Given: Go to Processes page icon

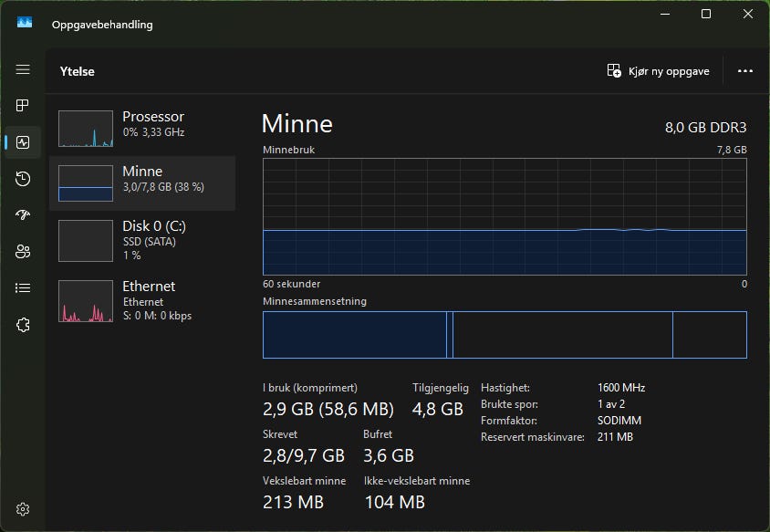Looking at the screenshot, I should point(23,106).
